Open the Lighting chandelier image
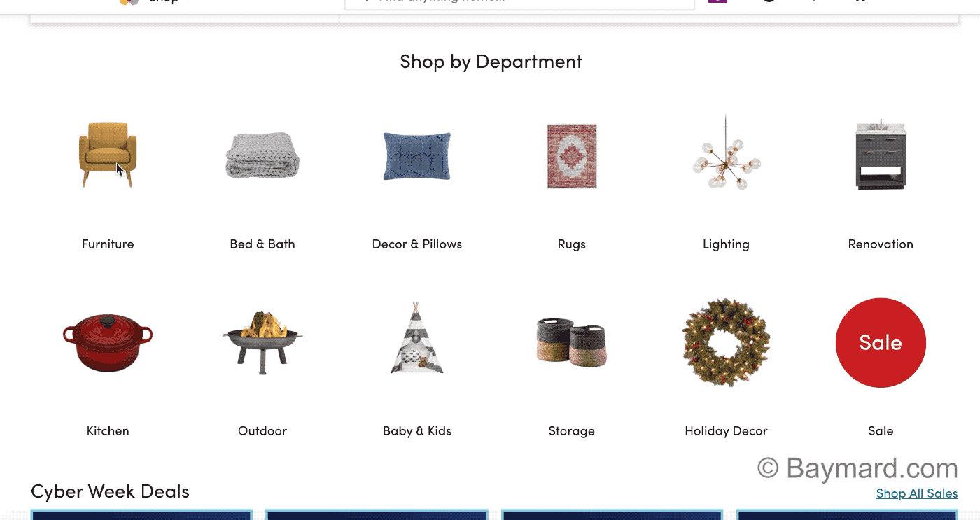The image size is (980, 520). [726, 153]
